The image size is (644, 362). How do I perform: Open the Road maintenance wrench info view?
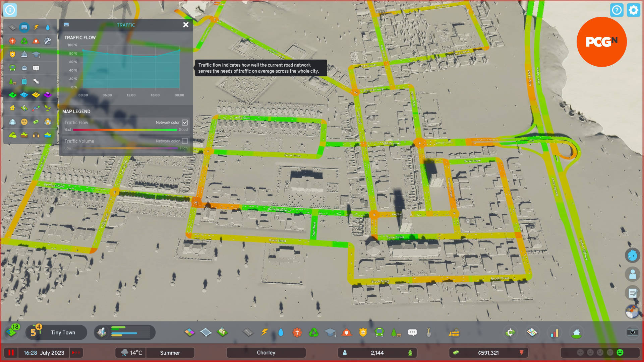48,41
